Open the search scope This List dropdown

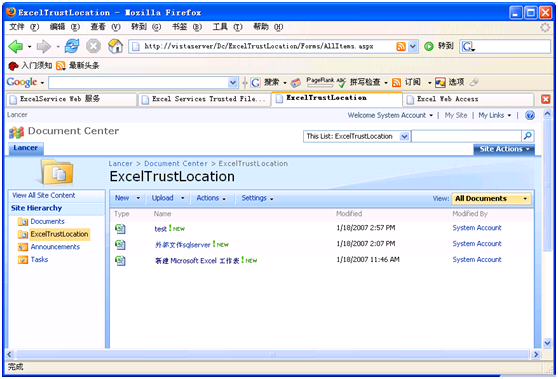[x=404, y=136]
